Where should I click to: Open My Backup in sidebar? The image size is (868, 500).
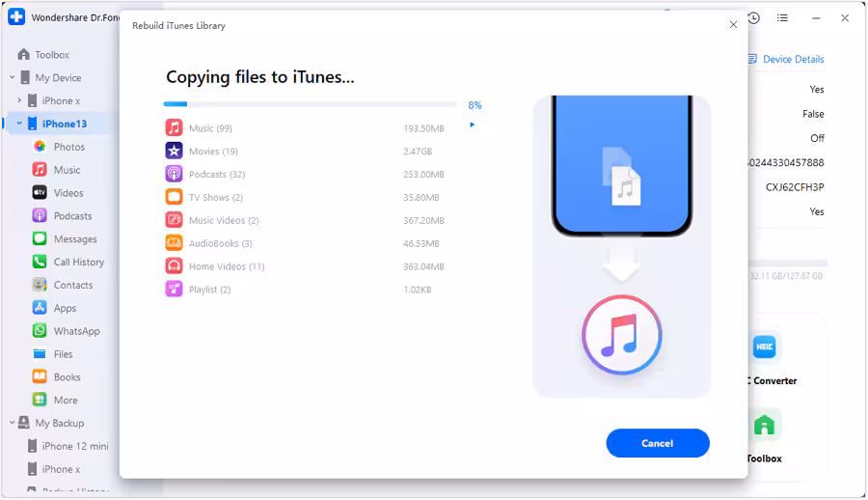60,424
